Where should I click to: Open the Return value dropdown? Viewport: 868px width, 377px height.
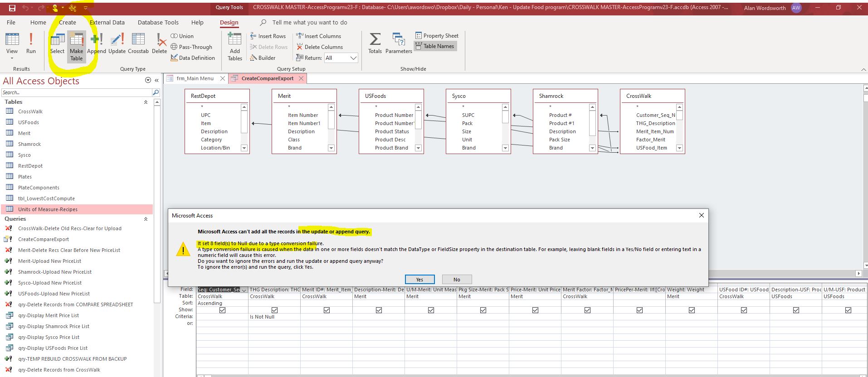(x=353, y=58)
